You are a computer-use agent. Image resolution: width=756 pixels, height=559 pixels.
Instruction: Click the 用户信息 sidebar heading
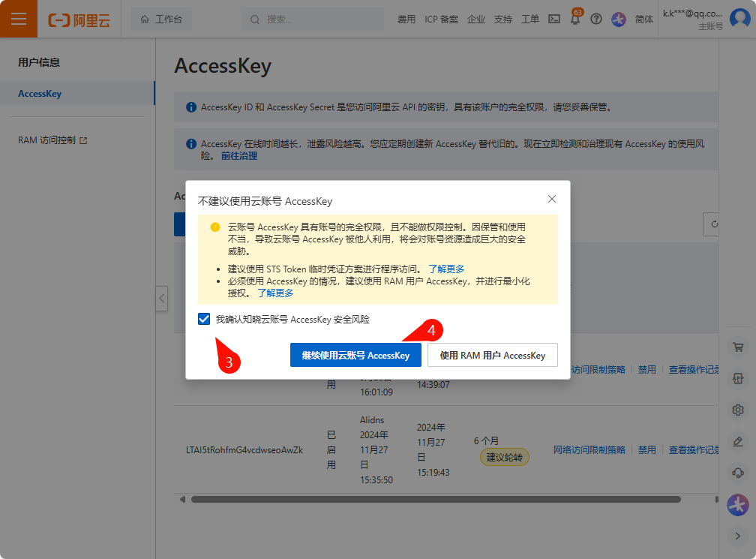click(x=39, y=62)
